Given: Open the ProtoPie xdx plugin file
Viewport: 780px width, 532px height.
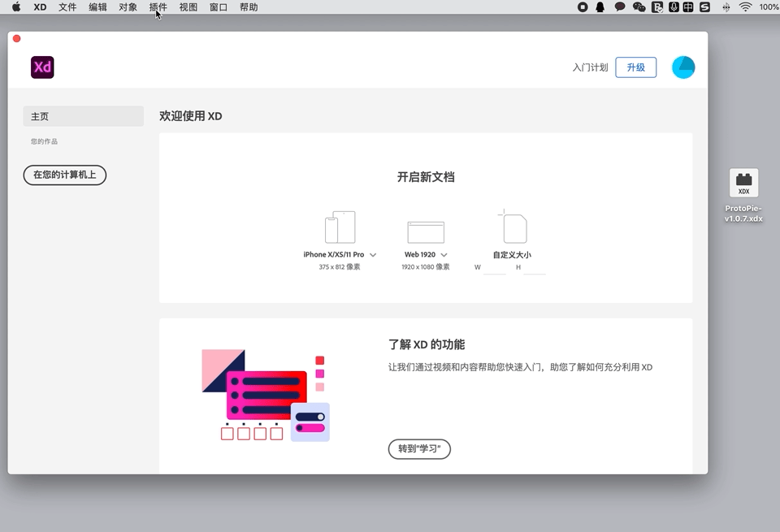Looking at the screenshot, I should [x=743, y=183].
